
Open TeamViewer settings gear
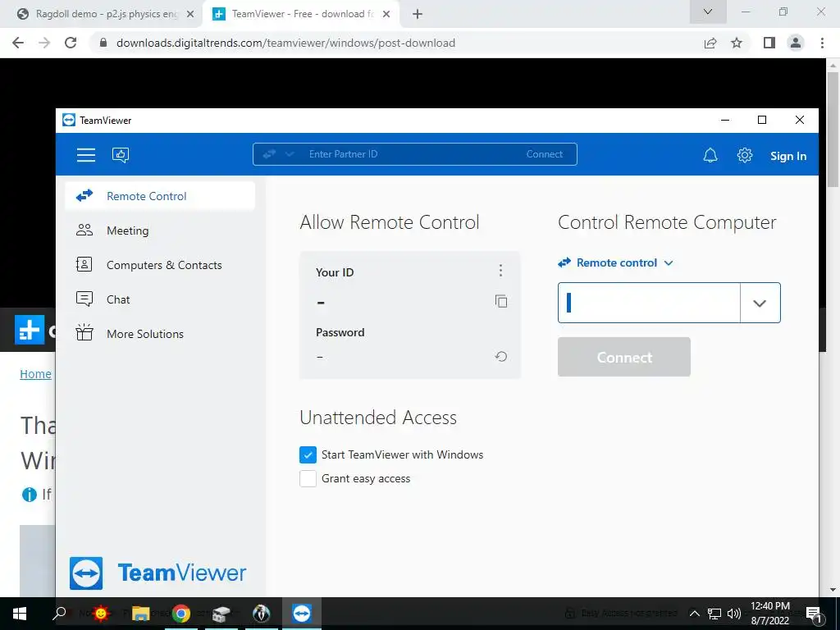coord(745,155)
